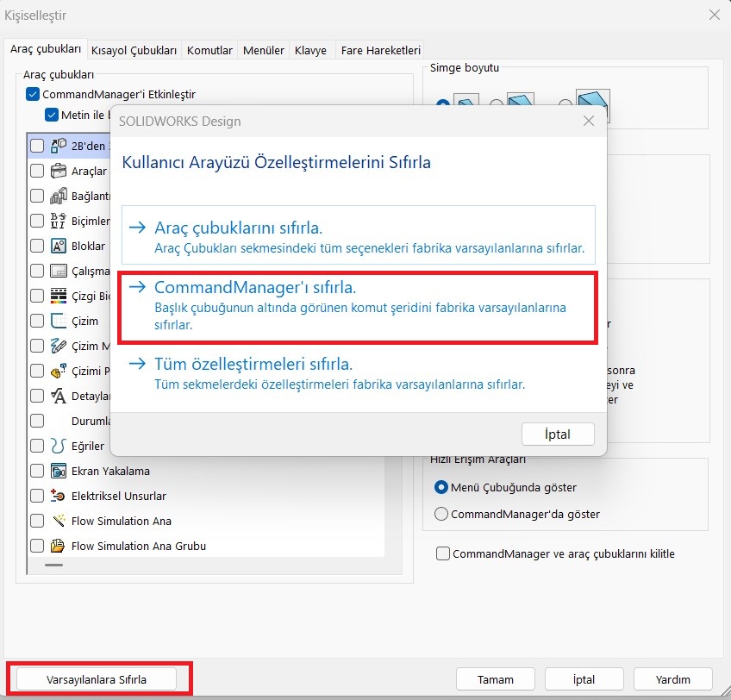Click the Flow Simulation Ana icon

coord(59,521)
